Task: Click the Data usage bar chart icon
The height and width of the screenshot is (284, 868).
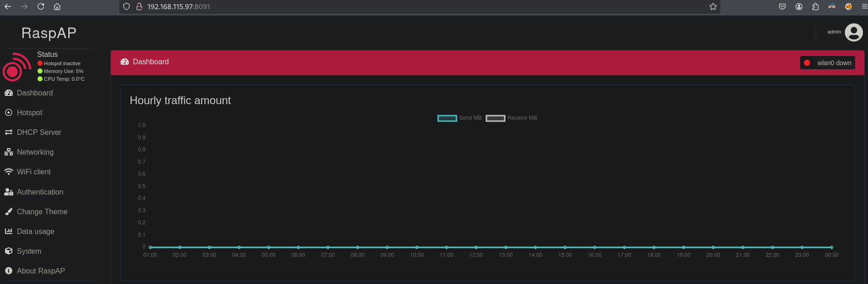Action: click(x=9, y=231)
